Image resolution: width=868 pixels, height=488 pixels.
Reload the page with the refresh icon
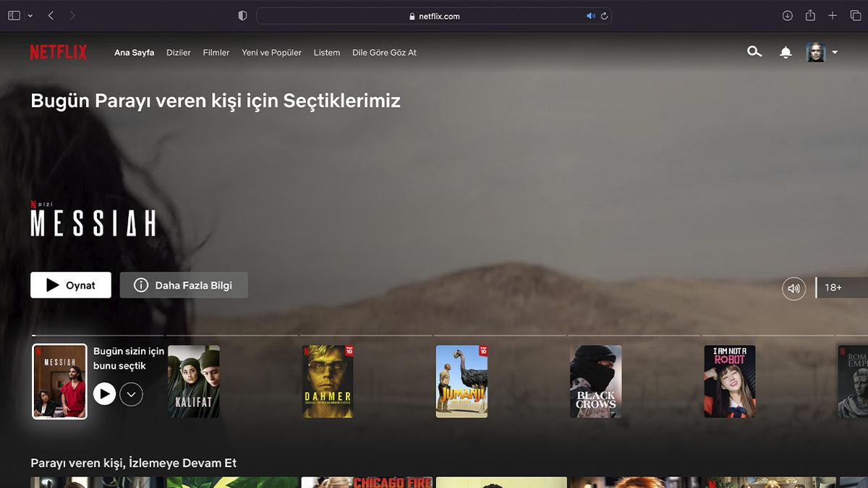coord(605,15)
